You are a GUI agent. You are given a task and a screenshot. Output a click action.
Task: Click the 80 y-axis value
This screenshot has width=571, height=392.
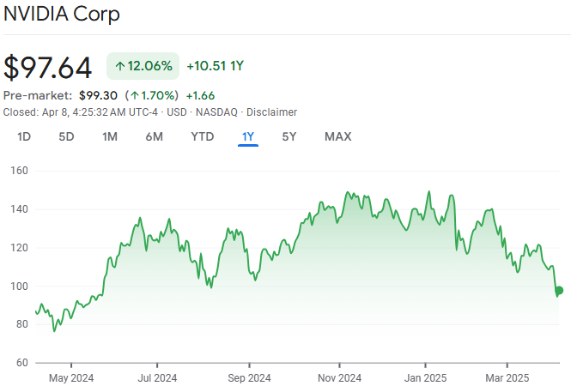22,324
